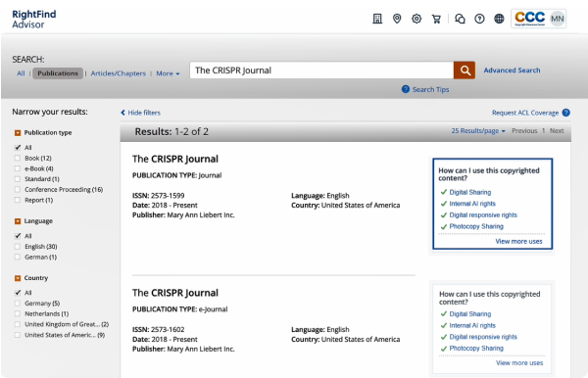Click the CCC logo
588x378 pixels.
click(529, 18)
